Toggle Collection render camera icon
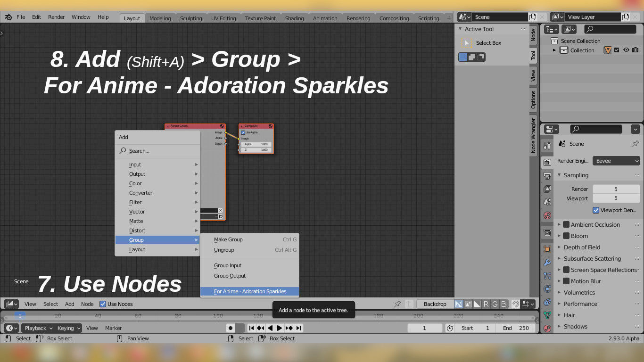 pos(636,50)
